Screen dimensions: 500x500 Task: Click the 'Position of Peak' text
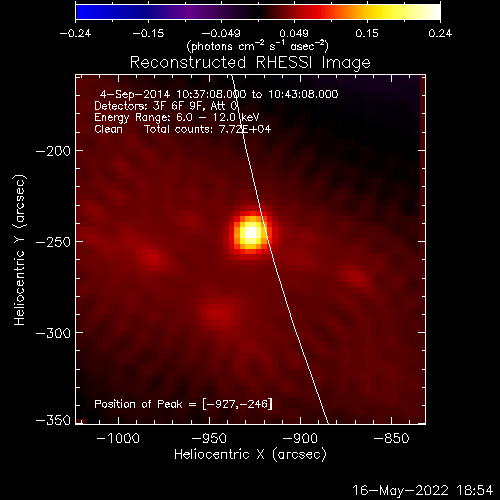138,404
